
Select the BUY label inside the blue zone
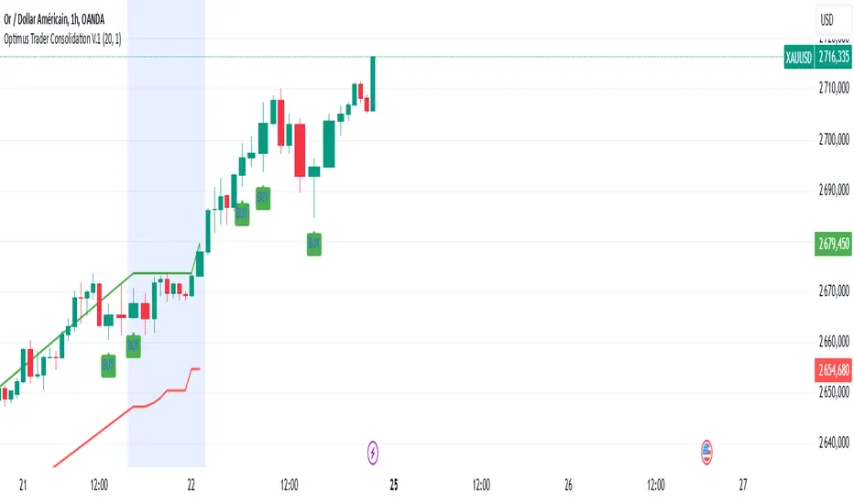tap(134, 345)
